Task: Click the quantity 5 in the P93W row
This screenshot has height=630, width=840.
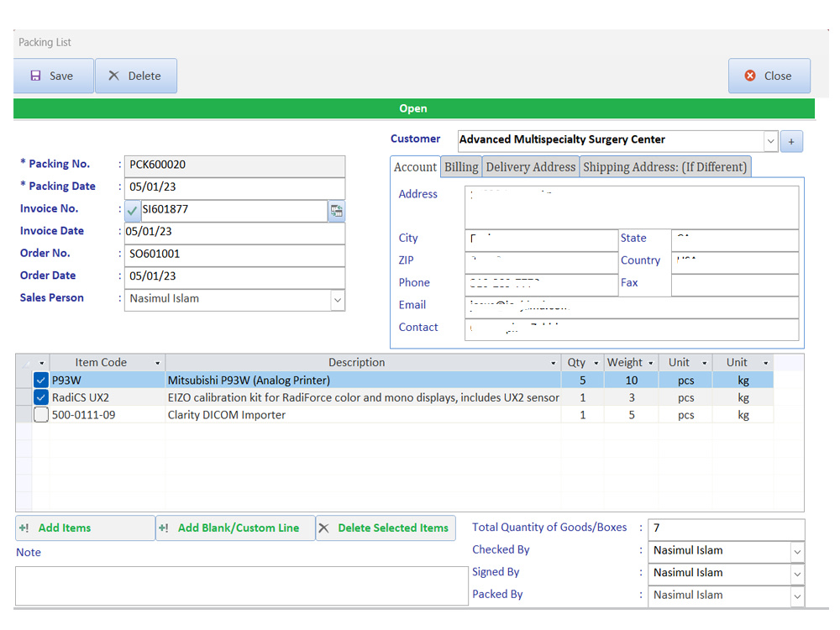Action: 582,381
